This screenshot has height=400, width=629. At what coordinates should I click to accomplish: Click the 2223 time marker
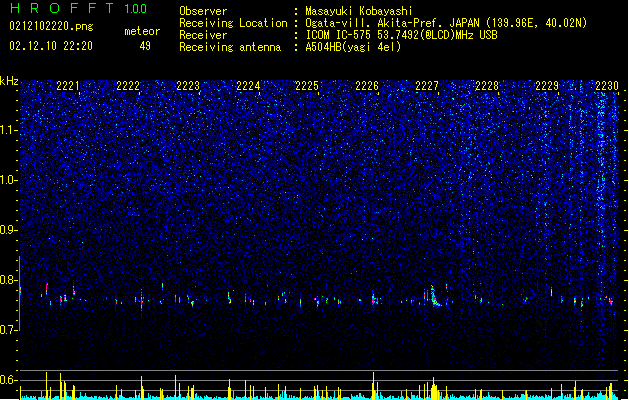pyautogui.click(x=188, y=86)
